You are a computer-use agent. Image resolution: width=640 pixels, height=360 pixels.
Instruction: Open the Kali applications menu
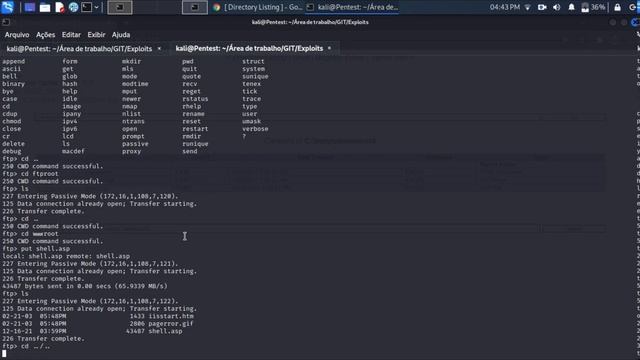click(8, 7)
